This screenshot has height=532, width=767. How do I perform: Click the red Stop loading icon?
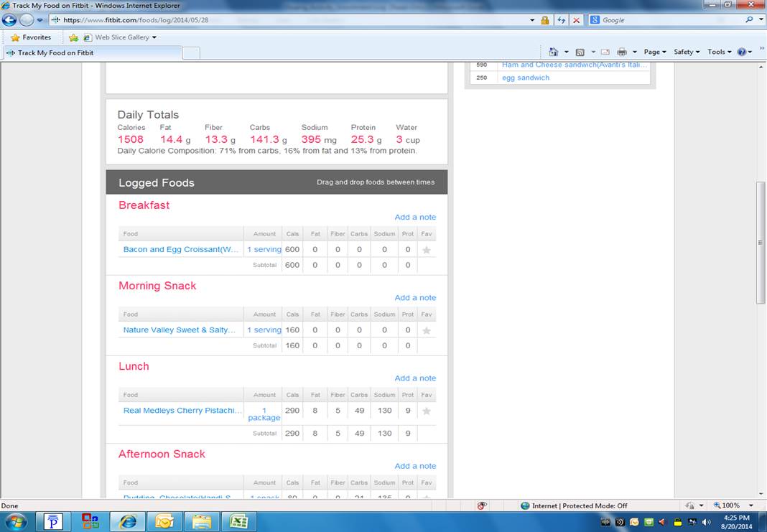[x=576, y=20]
